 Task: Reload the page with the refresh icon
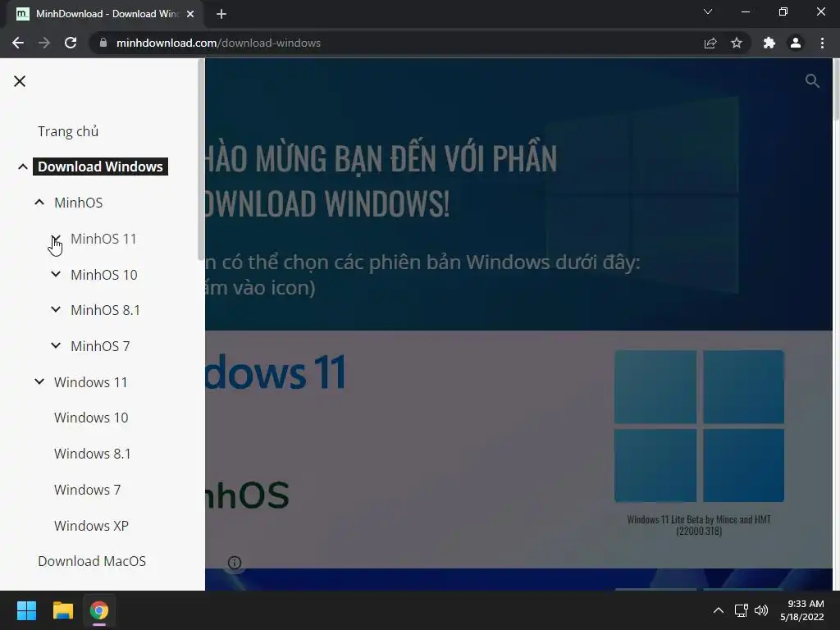click(71, 43)
